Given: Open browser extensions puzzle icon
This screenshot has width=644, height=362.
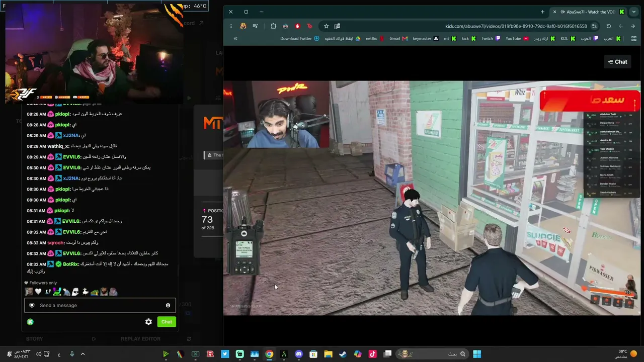Looking at the screenshot, I should [x=273, y=26].
